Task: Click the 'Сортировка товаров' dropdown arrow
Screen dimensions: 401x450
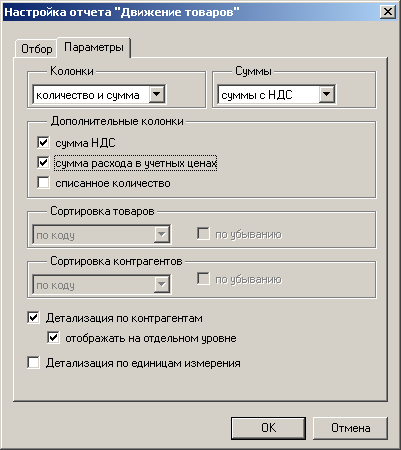Action: tap(162, 235)
